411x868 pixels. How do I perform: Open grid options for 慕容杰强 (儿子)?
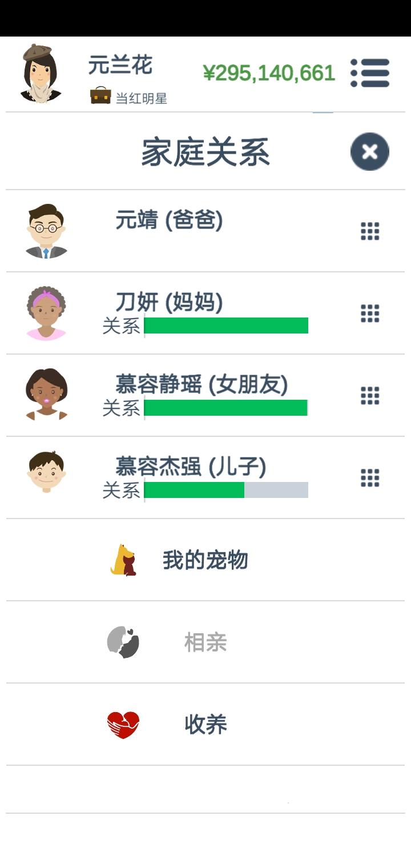coord(370,478)
